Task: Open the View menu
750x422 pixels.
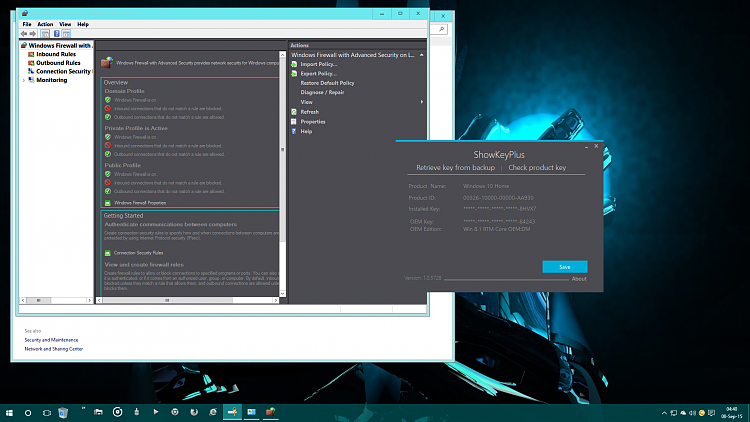Action: tap(65, 24)
